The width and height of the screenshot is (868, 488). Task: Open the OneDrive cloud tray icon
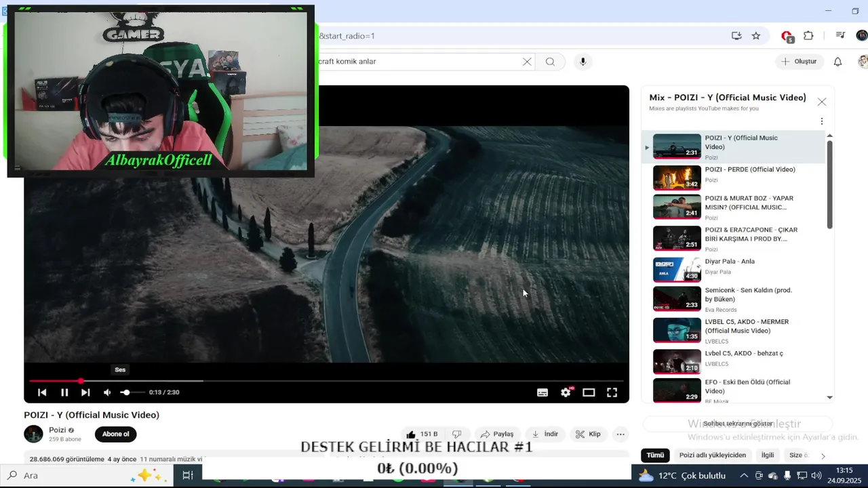773,476
